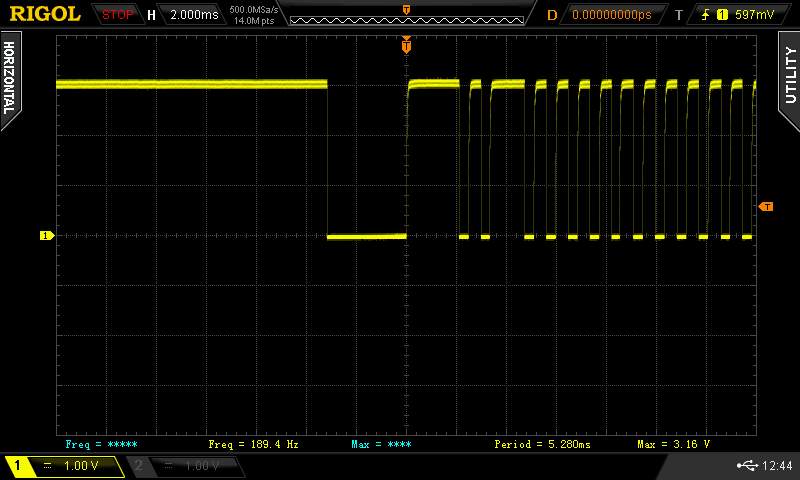Screen dimensions: 800x480
Task: Click the red STOP run status indicator
Action: (118, 15)
